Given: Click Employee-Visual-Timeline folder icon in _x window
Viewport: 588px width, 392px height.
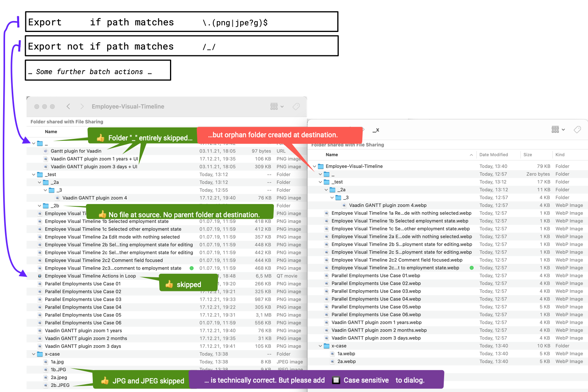Looking at the screenshot, I should click(x=321, y=166).
